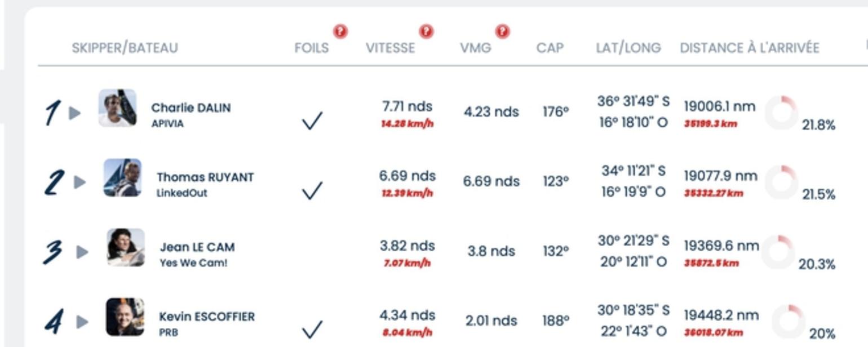868x347 pixels.
Task: Click the foils checkmark for Kevin ESCOFFIER
Action: pyautogui.click(x=312, y=330)
